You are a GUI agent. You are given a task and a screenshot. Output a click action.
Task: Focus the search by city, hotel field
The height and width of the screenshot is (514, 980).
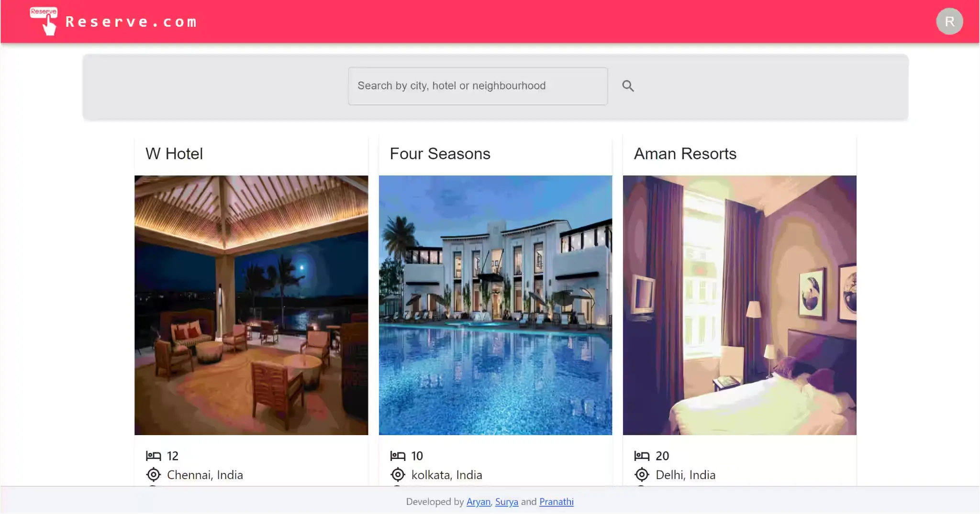point(478,86)
